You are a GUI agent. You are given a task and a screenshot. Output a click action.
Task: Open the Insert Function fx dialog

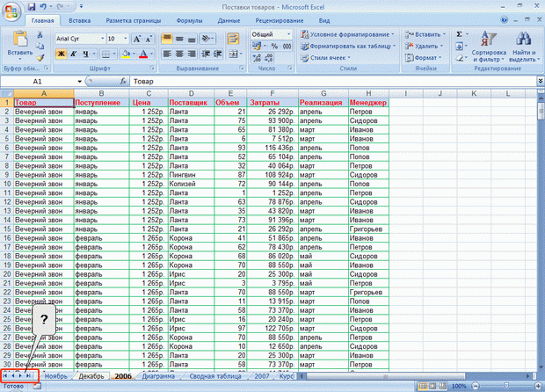123,81
